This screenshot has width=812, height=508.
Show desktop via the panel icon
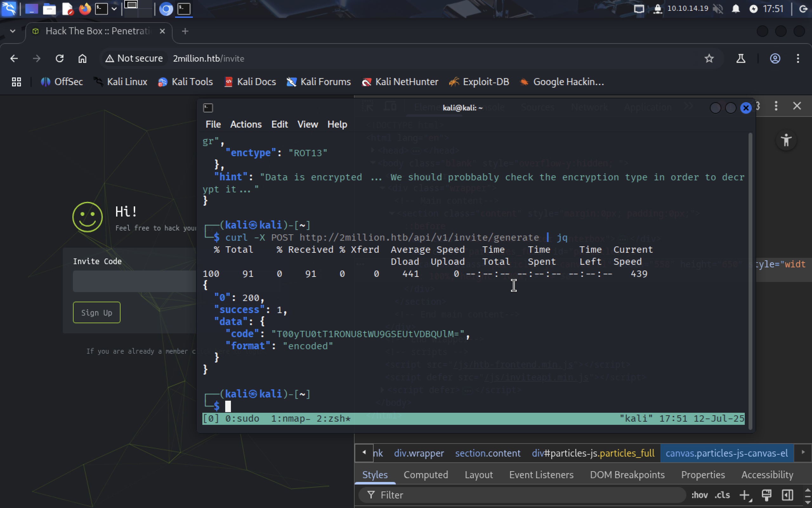coord(31,9)
